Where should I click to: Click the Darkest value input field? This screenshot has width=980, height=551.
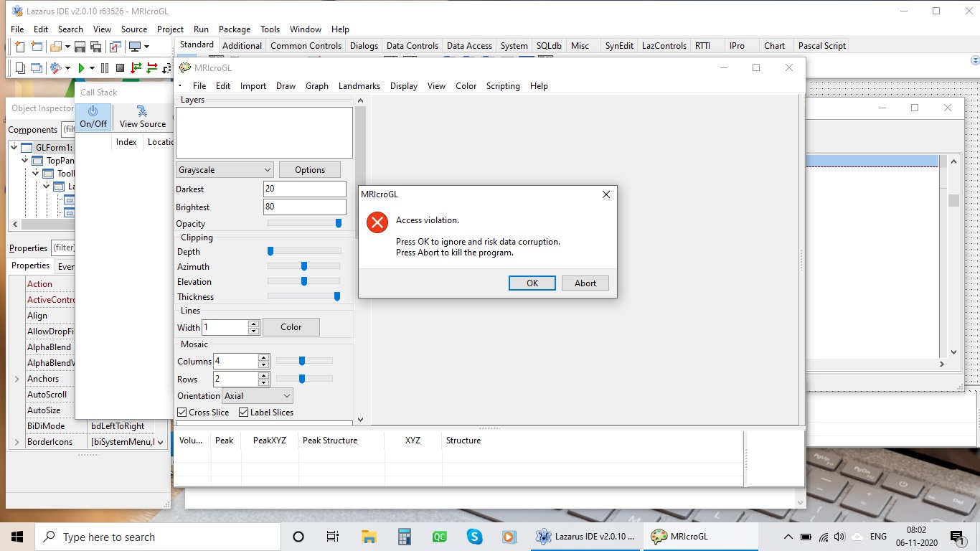tap(304, 189)
